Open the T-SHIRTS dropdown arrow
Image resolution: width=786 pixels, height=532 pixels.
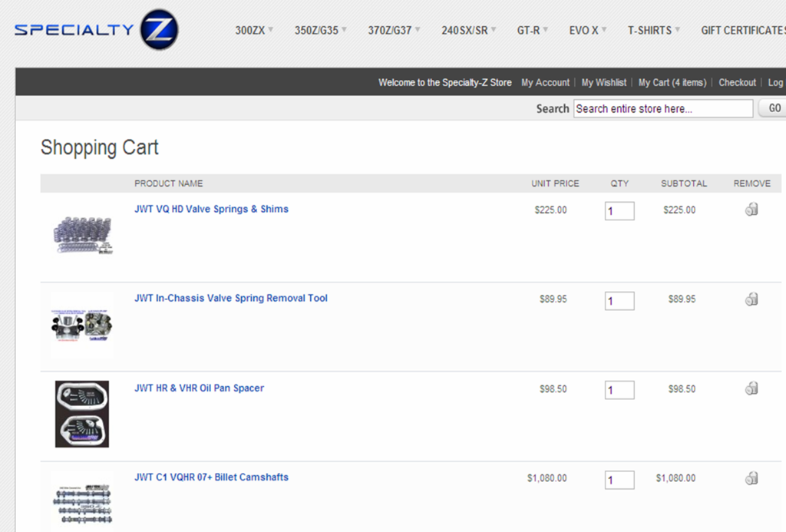(678, 29)
